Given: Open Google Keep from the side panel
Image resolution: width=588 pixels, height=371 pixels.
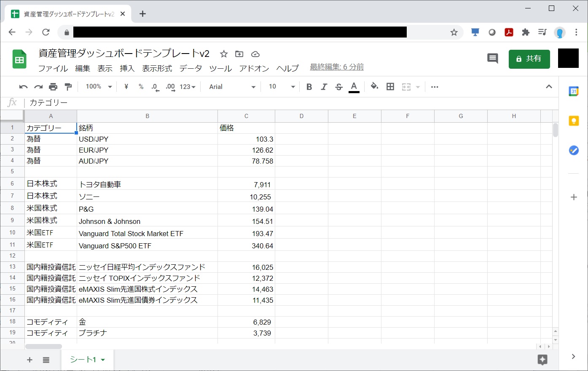Looking at the screenshot, I should (573, 121).
